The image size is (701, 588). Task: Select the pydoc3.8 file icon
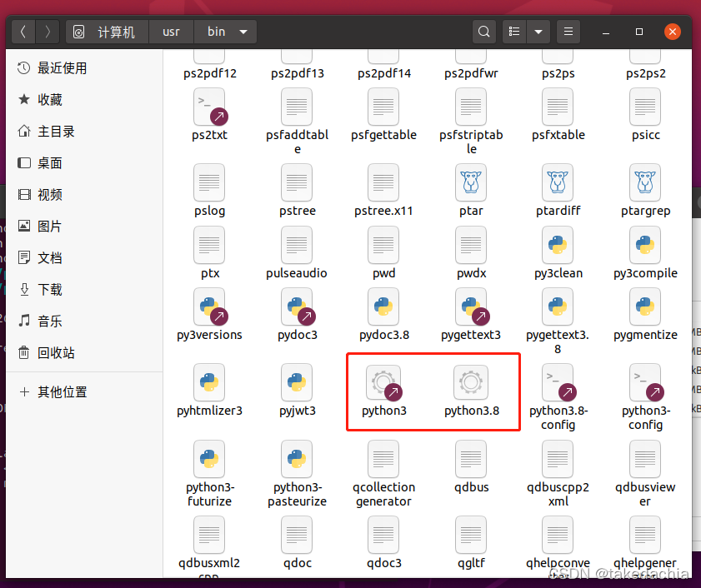[x=383, y=306]
